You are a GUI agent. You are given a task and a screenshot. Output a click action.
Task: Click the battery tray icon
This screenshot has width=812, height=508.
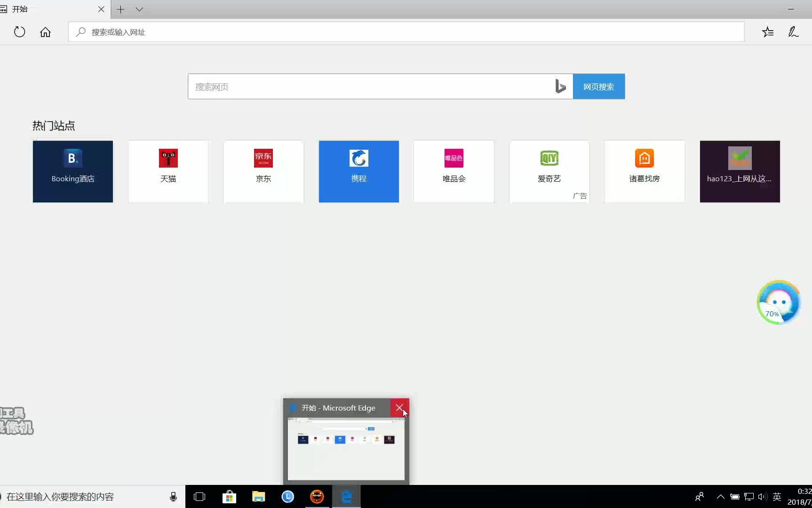click(x=735, y=497)
